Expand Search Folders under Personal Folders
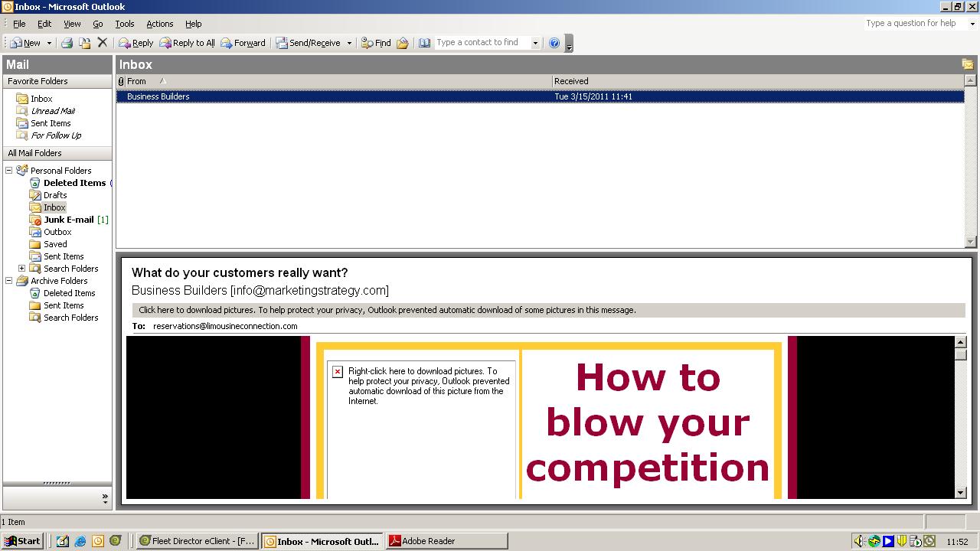Image resolution: width=980 pixels, height=551 pixels. coord(21,269)
